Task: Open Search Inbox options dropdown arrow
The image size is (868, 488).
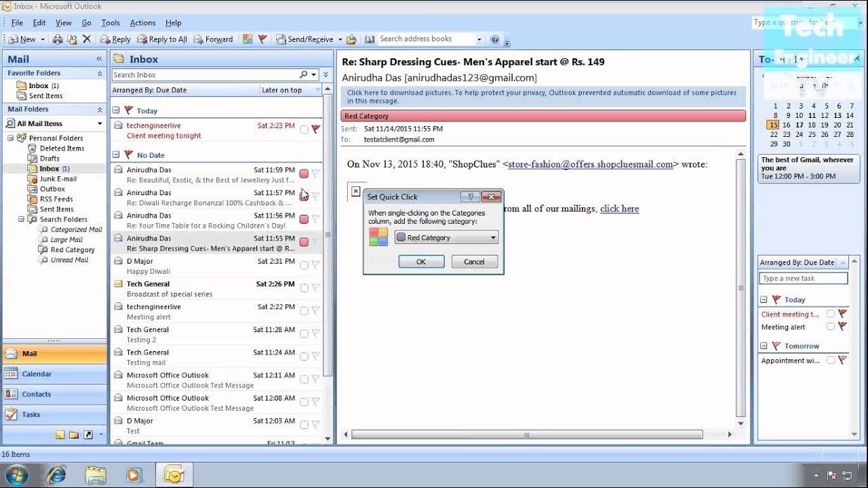Action: point(314,75)
